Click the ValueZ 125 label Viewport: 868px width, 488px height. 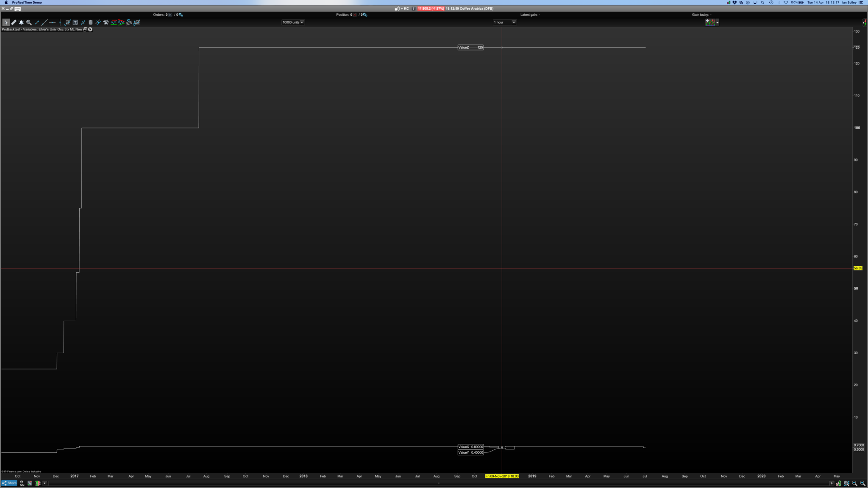click(x=470, y=47)
